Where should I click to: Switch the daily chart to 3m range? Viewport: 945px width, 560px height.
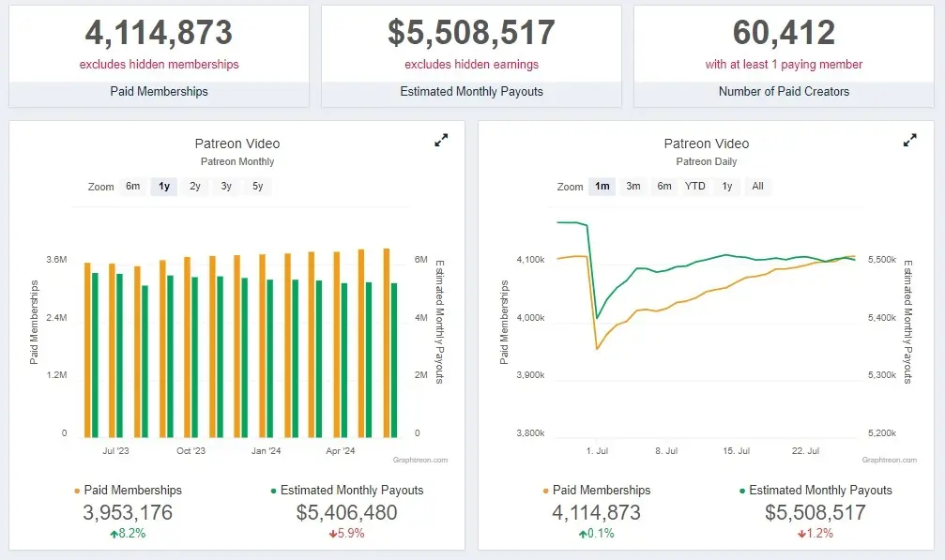(633, 187)
